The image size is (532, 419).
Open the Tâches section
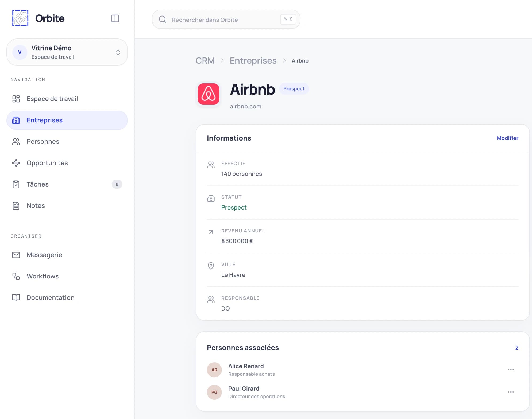[67, 184]
